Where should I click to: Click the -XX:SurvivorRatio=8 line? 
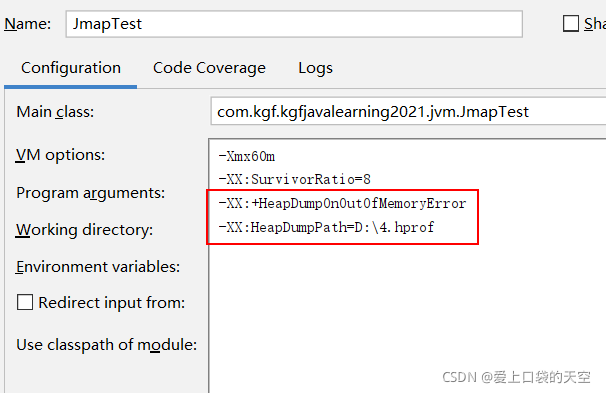294,179
